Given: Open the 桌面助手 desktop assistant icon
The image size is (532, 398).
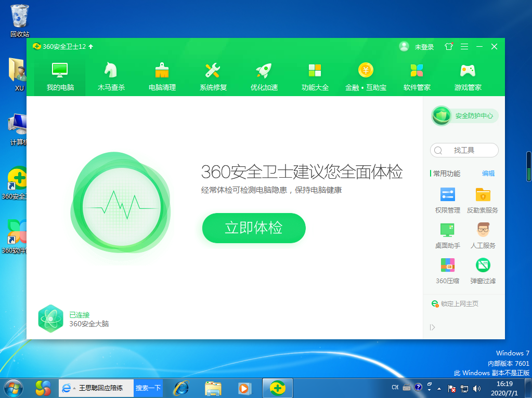Looking at the screenshot, I should pyautogui.click(x=447, y=230).
